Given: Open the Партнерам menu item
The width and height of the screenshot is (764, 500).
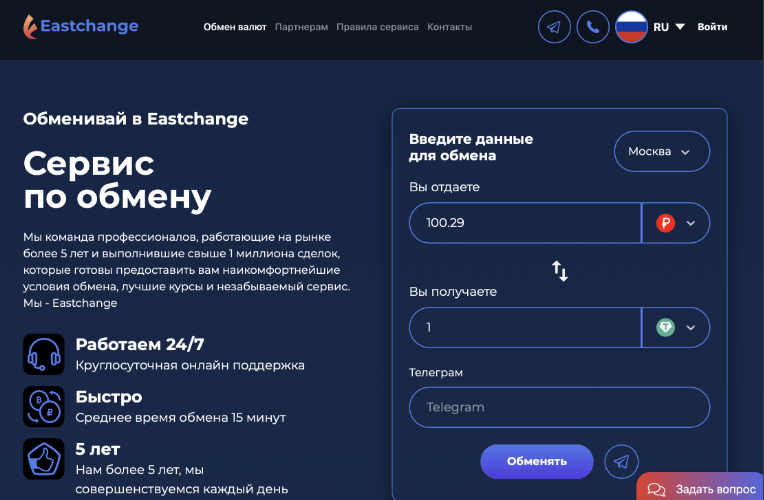Looking at the screenshot, I should [x=301, y=27].
